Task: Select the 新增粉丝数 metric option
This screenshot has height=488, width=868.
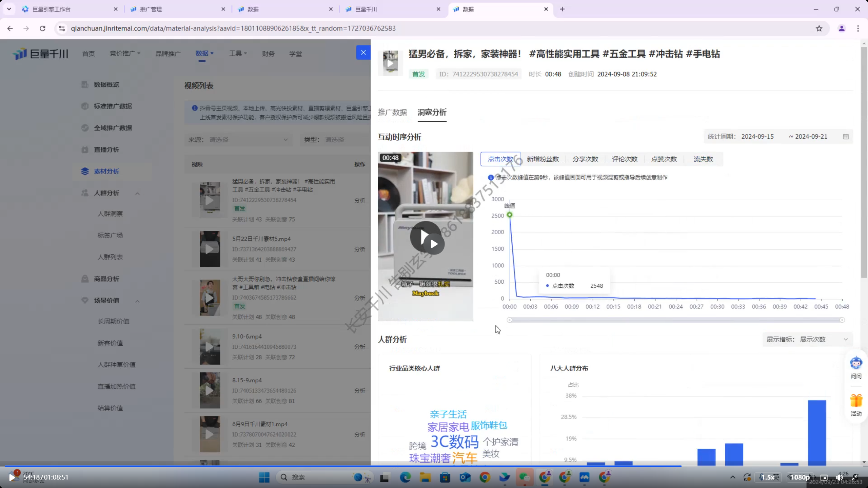Action: click(x=542, y=159)
